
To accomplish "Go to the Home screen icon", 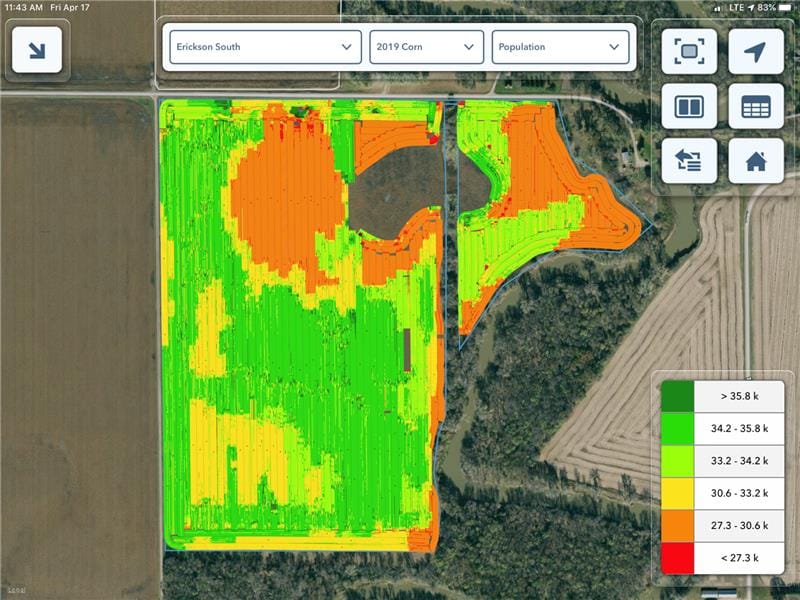I will [x=755, y=161].
